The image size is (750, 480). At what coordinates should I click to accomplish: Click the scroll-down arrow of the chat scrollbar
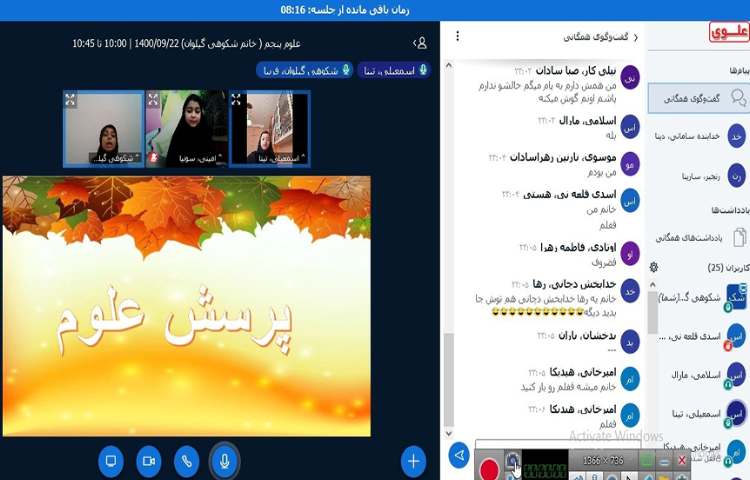click(x=449, y=434)
